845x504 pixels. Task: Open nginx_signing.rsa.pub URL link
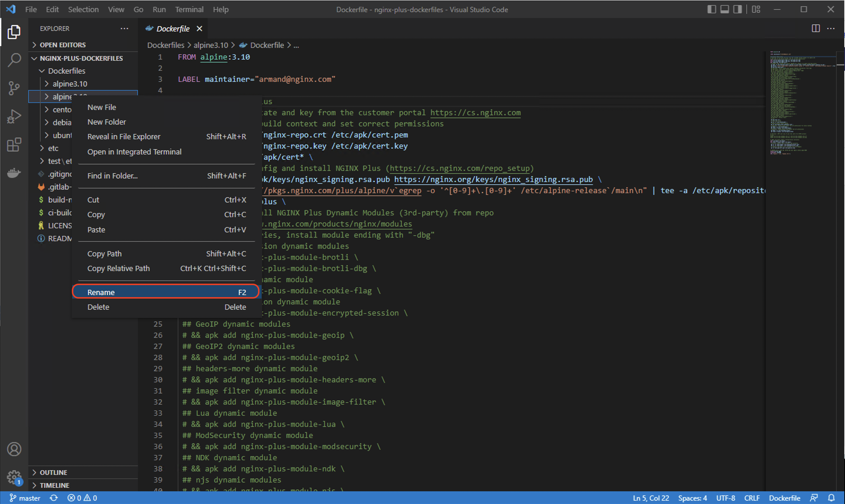click(x=493, y=179)
